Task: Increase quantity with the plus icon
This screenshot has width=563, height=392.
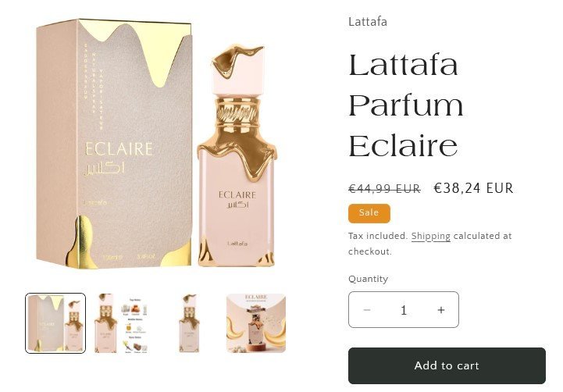Action: point(441,310)
